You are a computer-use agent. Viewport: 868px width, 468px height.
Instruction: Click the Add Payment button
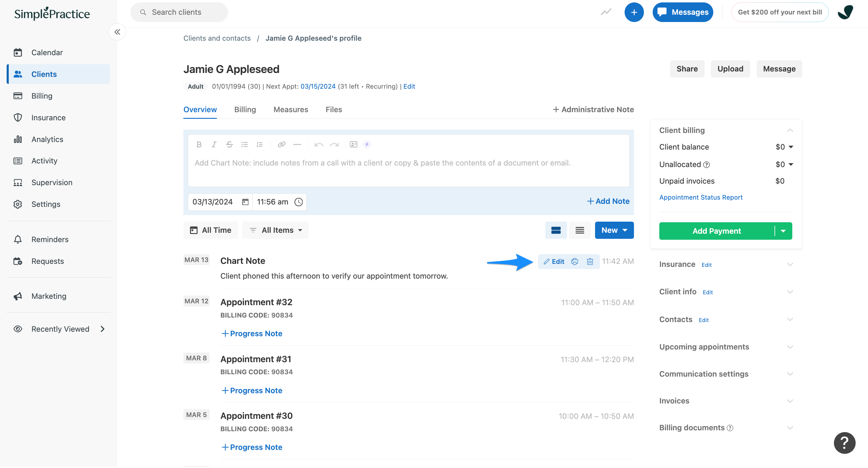point(716,231)
